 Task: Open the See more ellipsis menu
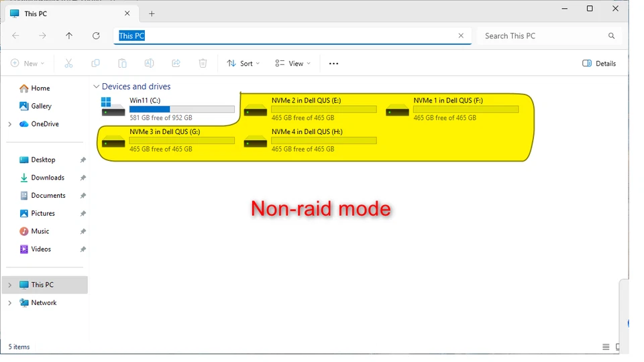(333, 63)
